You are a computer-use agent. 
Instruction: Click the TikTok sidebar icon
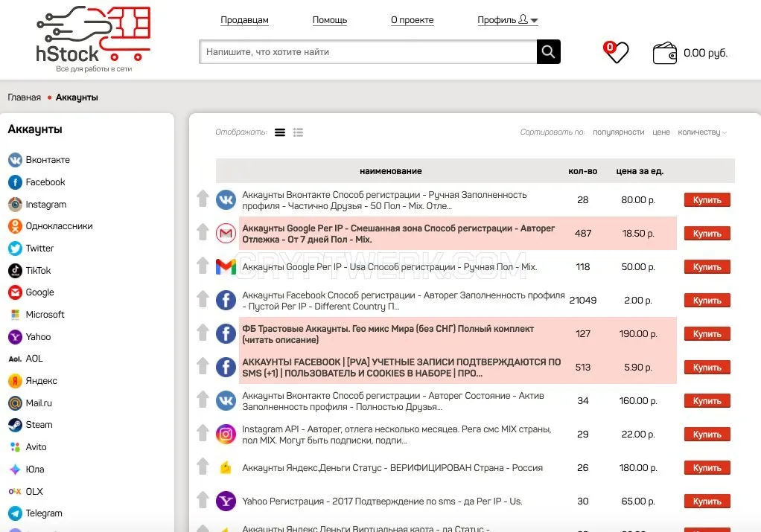point(15,270)
